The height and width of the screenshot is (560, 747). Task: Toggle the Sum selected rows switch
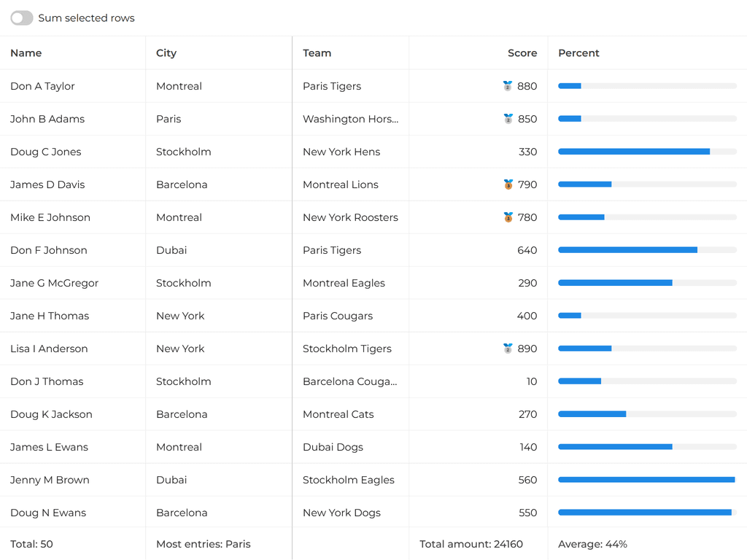pyautogui.click(x=22, y=18)
